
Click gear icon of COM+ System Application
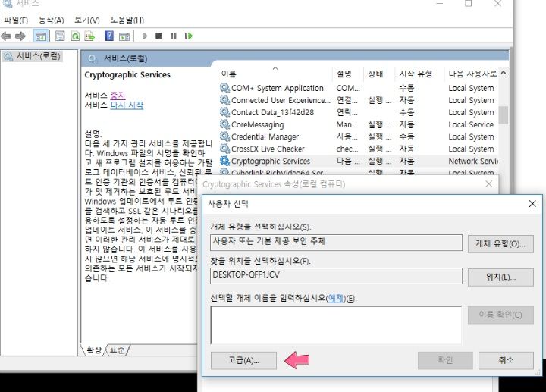pyautogui.click(x=225, y=88)
